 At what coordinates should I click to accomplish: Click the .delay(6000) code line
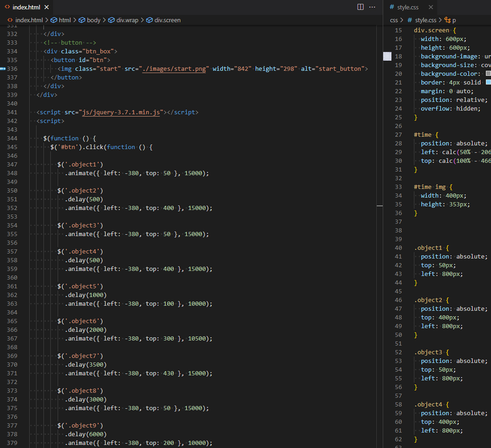[x=85, y=435]
